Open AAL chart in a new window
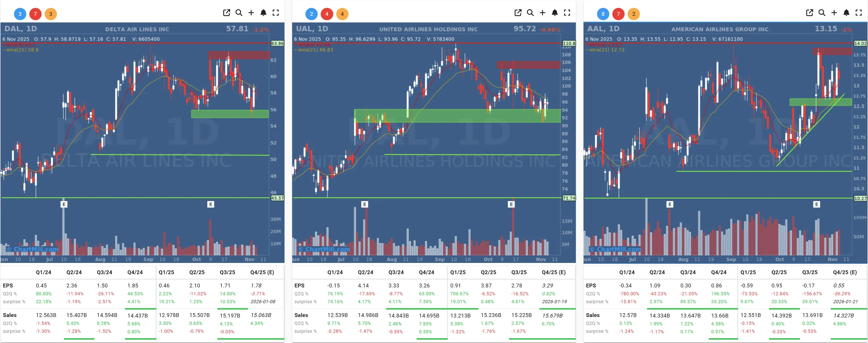Image resolution: width=868 pixels, height=343 pixels. point(809,12)
